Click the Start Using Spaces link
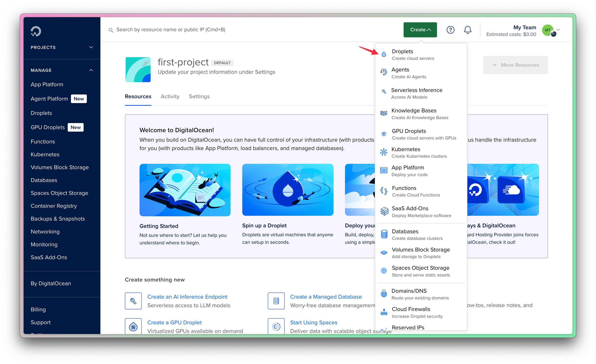Image resolution: width=596 pixels, height=364 pixels. [314, 323]
